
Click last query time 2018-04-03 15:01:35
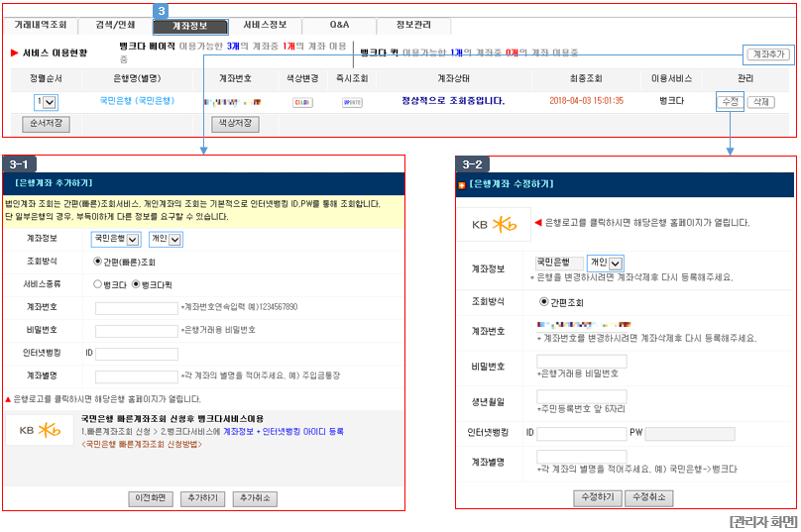click(587, 101)
